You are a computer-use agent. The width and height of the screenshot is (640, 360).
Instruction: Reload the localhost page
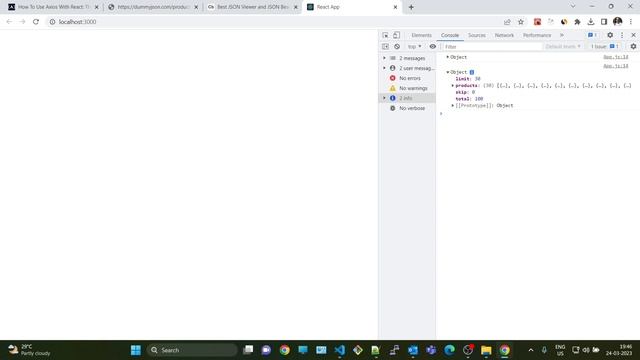click(x=36, y=22)
